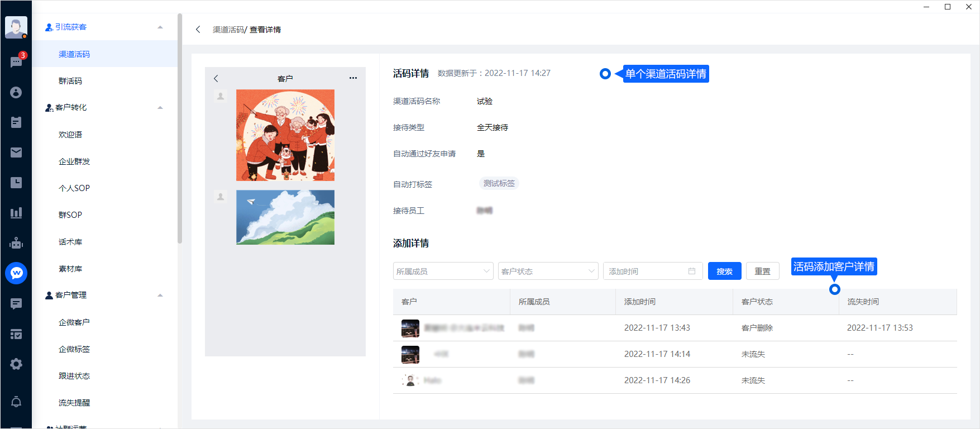980x429 pixels.
Task: Click the contacts person icon in sidebar
Action: pos(16,92)
